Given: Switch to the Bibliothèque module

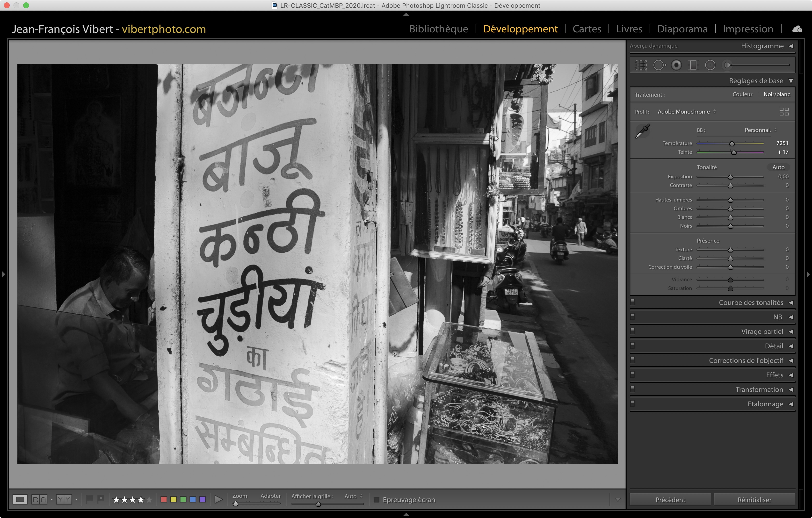Looking at the screenshot, I should point(438,29).
